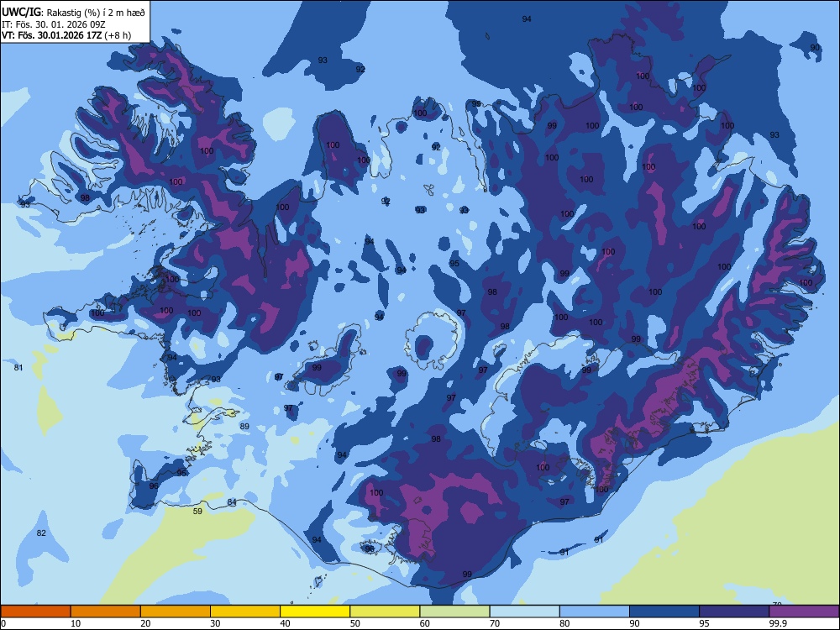The width and height of the screenshot is (840, 630).
Task: Pick the 20–30 light orange legend segment
Action: click(x=176, y=612)
